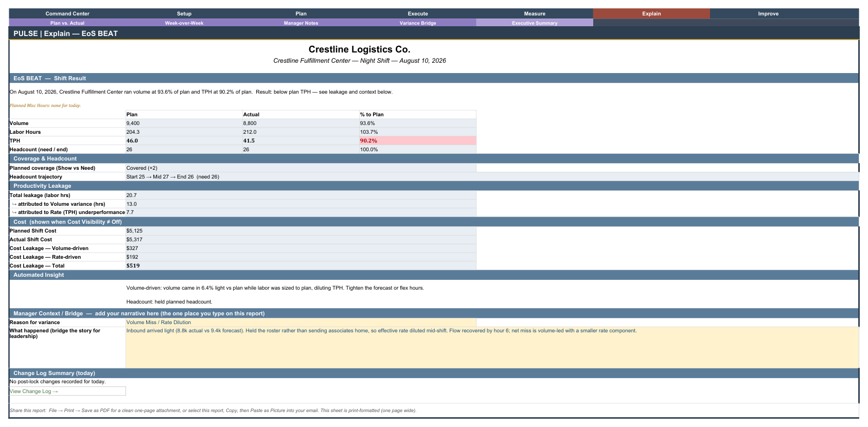Select the Change Log Summary header
This screenshot has height=427, width=868.
(434, 373)
